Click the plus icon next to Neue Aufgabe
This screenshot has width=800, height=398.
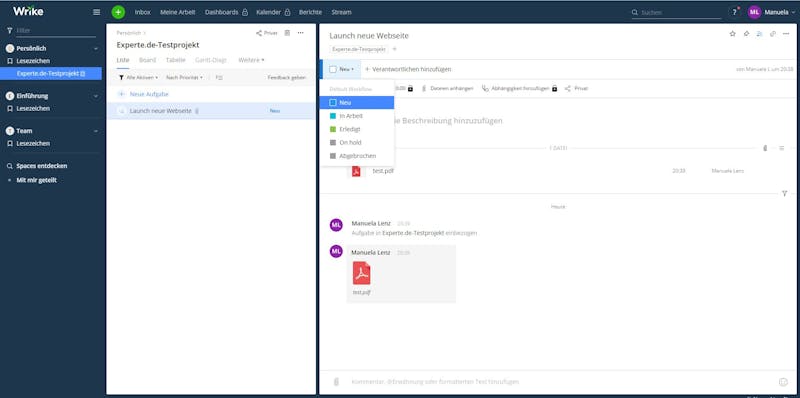click(x=121, y=94)
